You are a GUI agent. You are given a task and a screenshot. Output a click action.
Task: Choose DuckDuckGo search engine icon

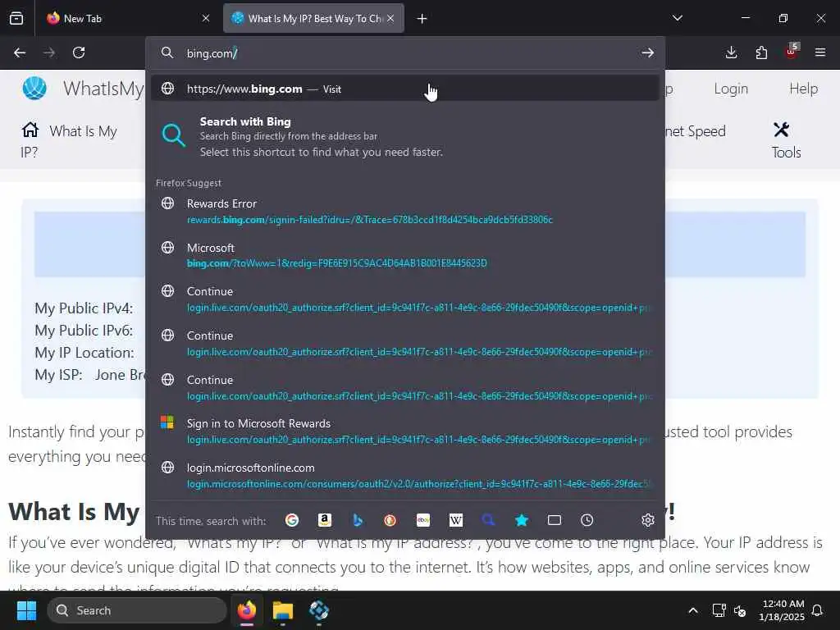(x=390, y=520)
